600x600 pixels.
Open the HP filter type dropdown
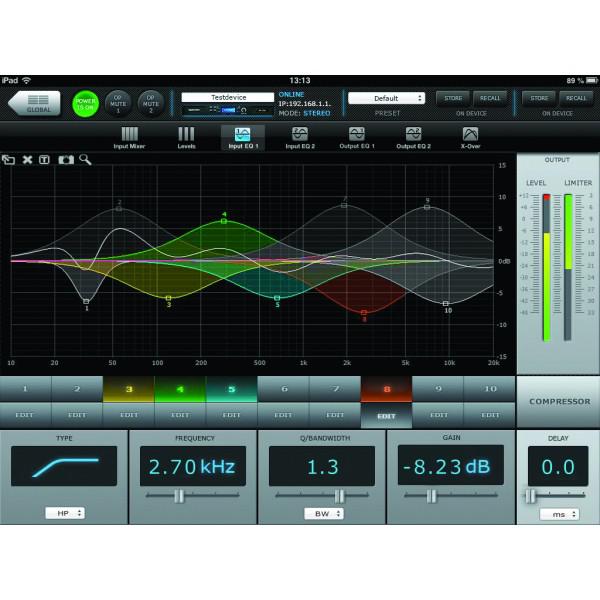pyautogui.click(x=65, y=513)
